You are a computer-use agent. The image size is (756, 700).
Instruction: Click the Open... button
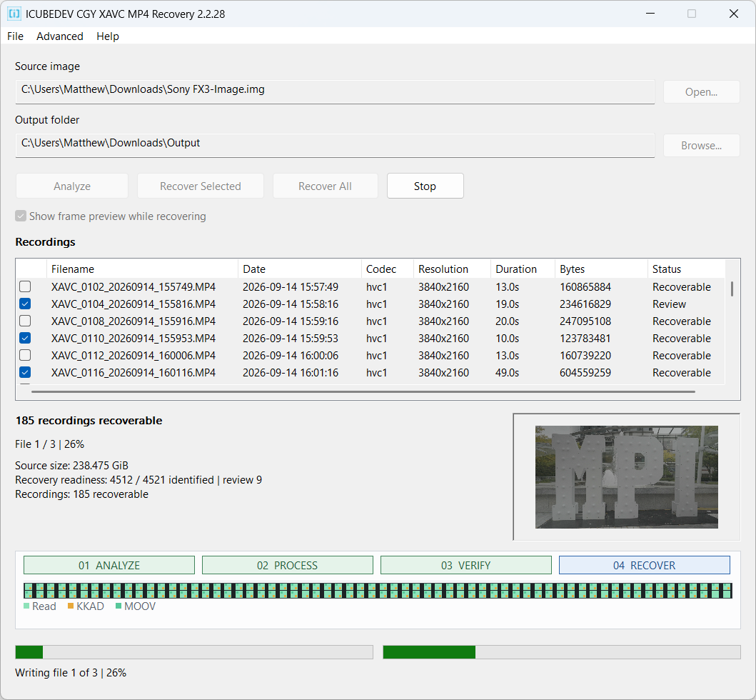coord(701,91)
